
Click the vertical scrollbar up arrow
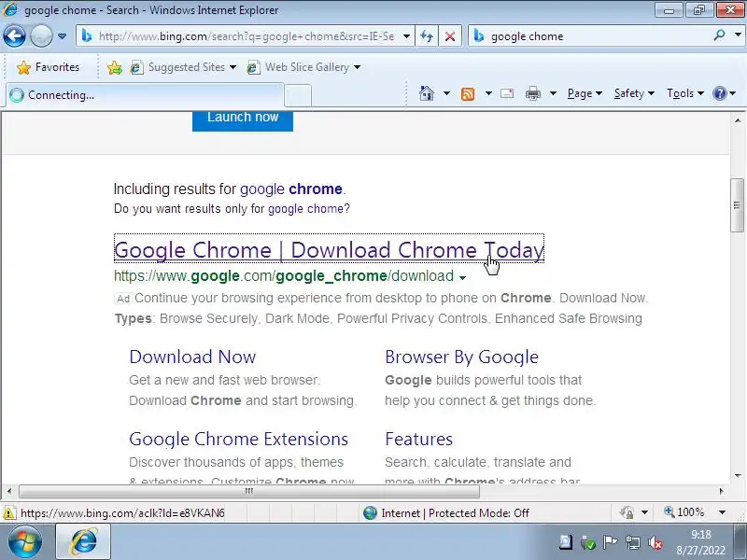[738, 120]
